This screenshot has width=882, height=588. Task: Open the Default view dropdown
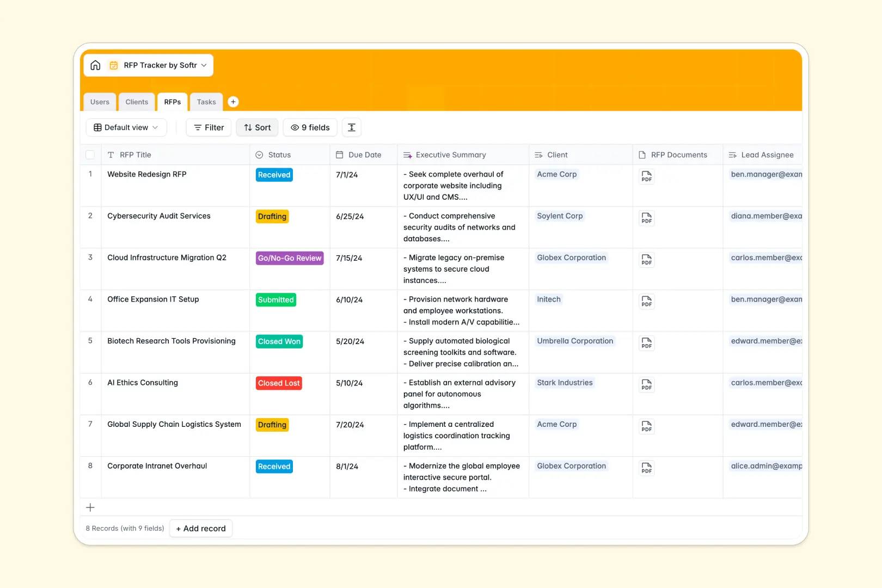tap(126, 127)
